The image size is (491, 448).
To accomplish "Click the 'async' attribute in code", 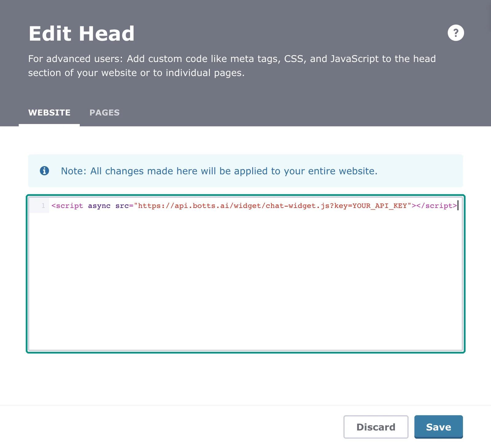I will (99, 206).
